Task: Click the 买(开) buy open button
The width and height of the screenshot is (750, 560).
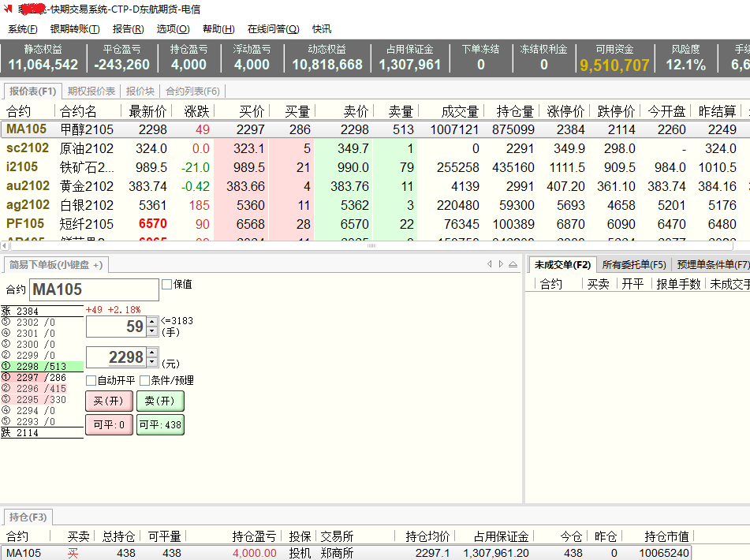Action: point(109,401)
